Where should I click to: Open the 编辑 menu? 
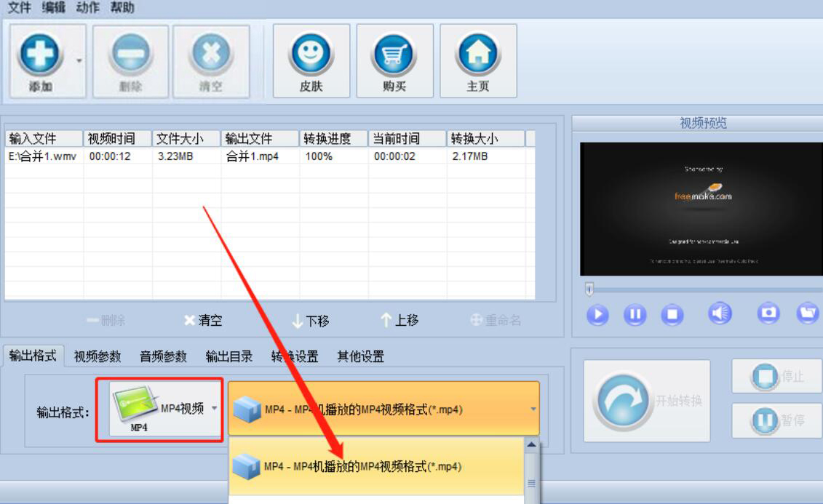(x=54, y=7)
